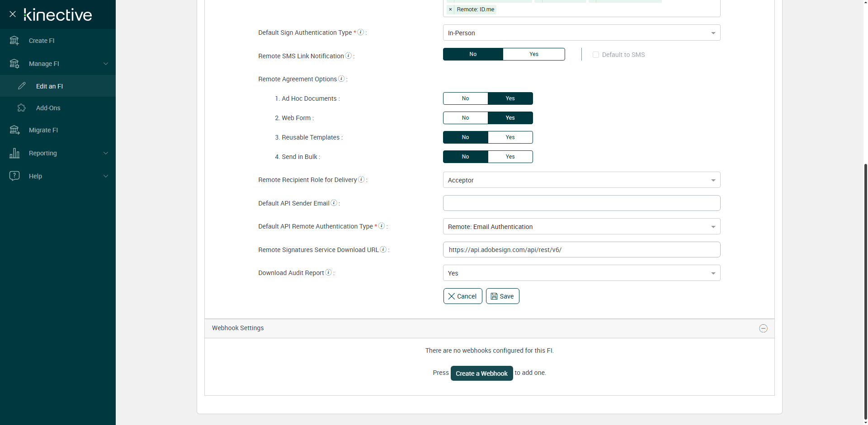The width and height of the screenshot is (868, 425).
Task: Set Remote SMS Link Notification to Yes
Action: (534, 54)
